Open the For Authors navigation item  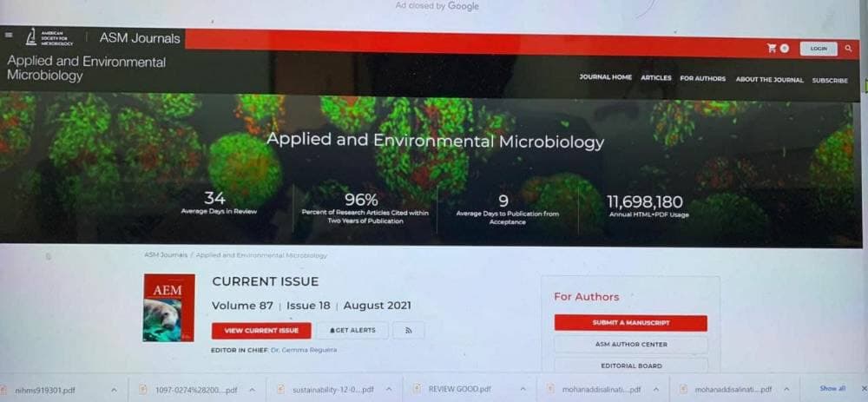coord(702,79)
